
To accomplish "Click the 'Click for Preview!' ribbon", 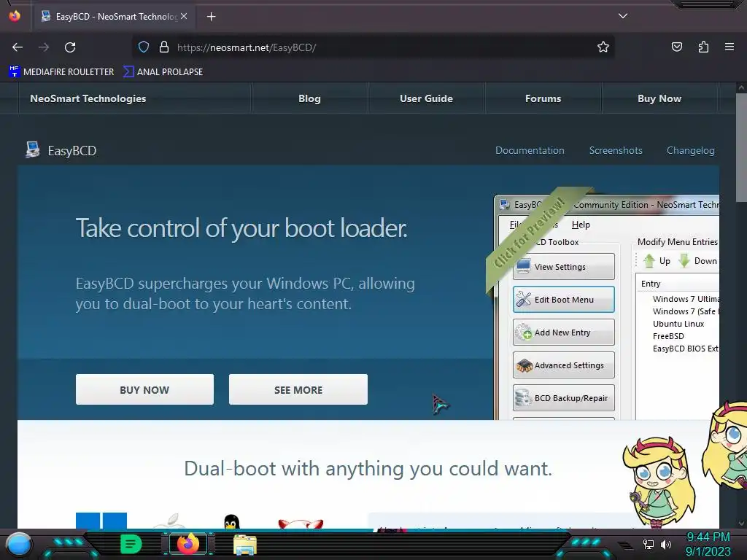I will (531, 233).
